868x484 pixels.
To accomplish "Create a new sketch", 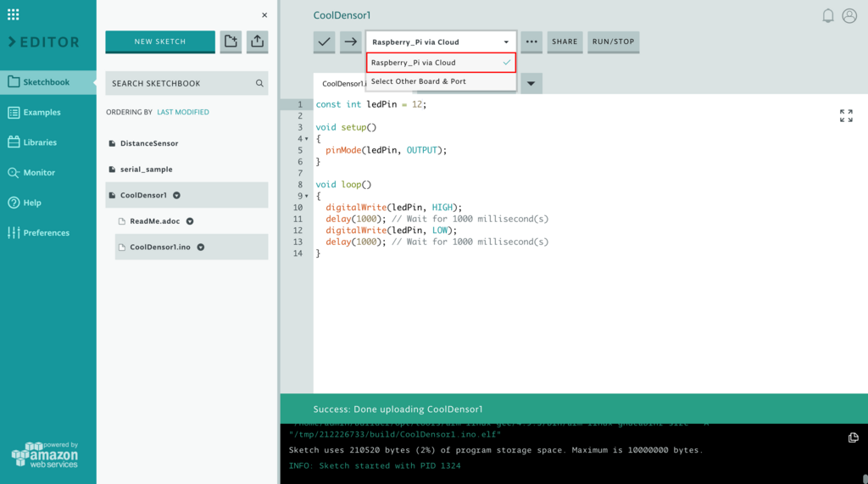I will point(160,42).
